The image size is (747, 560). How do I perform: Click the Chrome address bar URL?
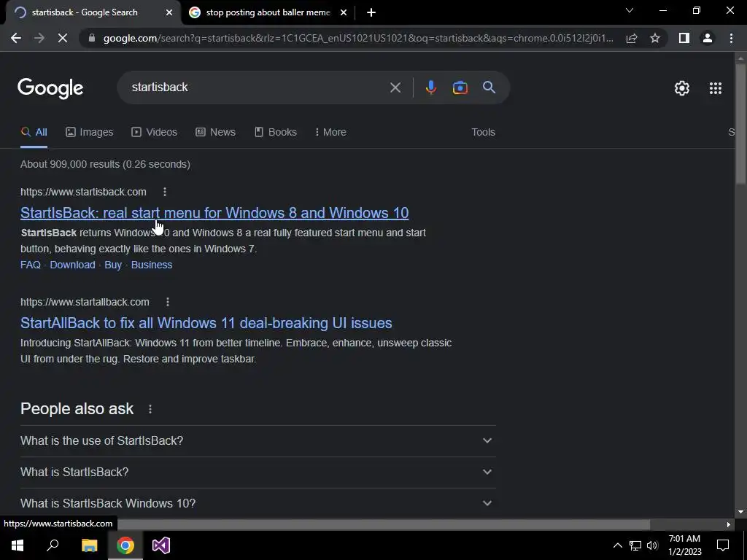click(358, 38)
